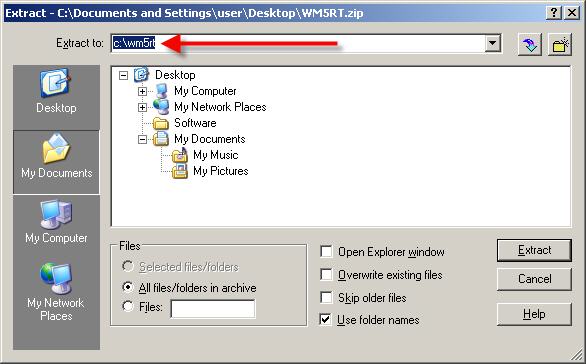
Task: Select All files/folders in archive radio button
Action: [128, 287]
